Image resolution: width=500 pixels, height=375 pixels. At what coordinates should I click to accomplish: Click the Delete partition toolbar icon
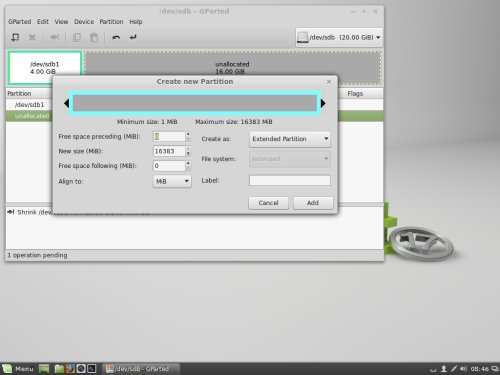point(32,37)
